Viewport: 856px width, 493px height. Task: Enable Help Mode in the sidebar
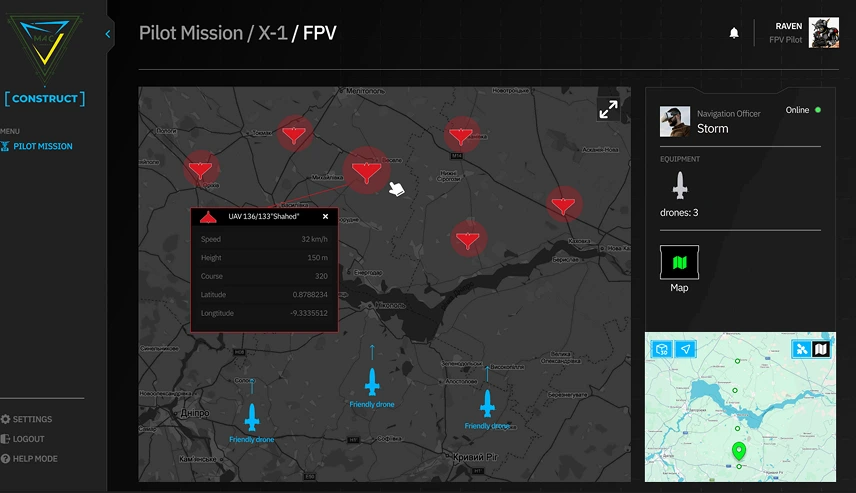pos(29,459)
